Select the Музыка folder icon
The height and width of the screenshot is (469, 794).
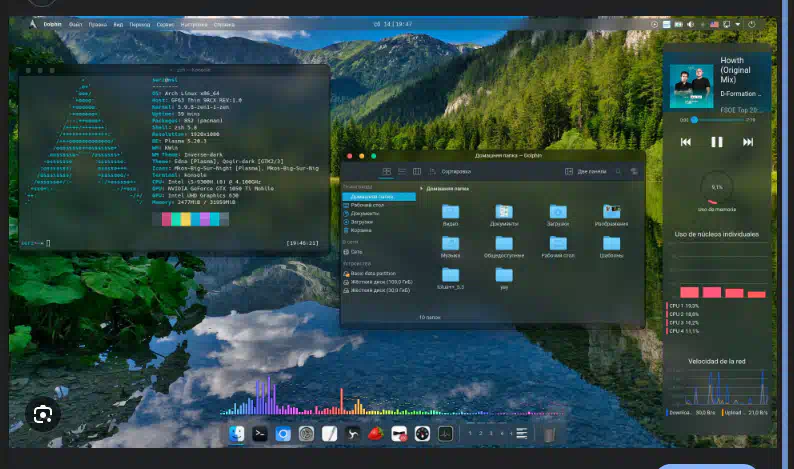[x=450, y=244]
